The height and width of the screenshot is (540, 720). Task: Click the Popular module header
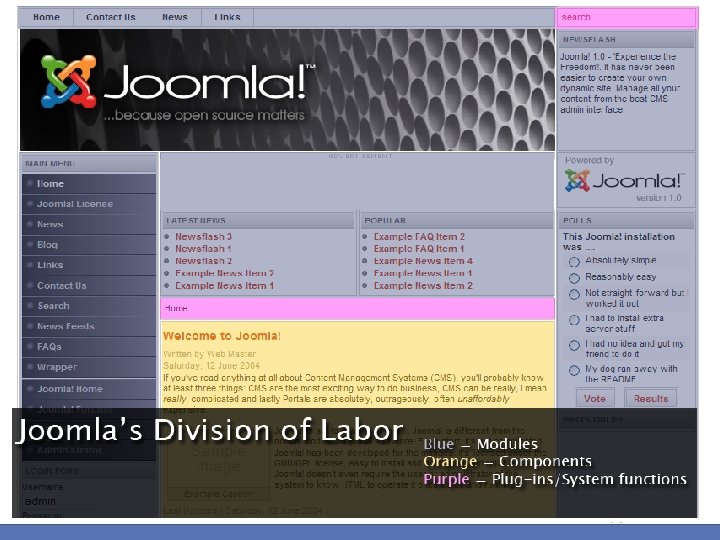(457, 220)
